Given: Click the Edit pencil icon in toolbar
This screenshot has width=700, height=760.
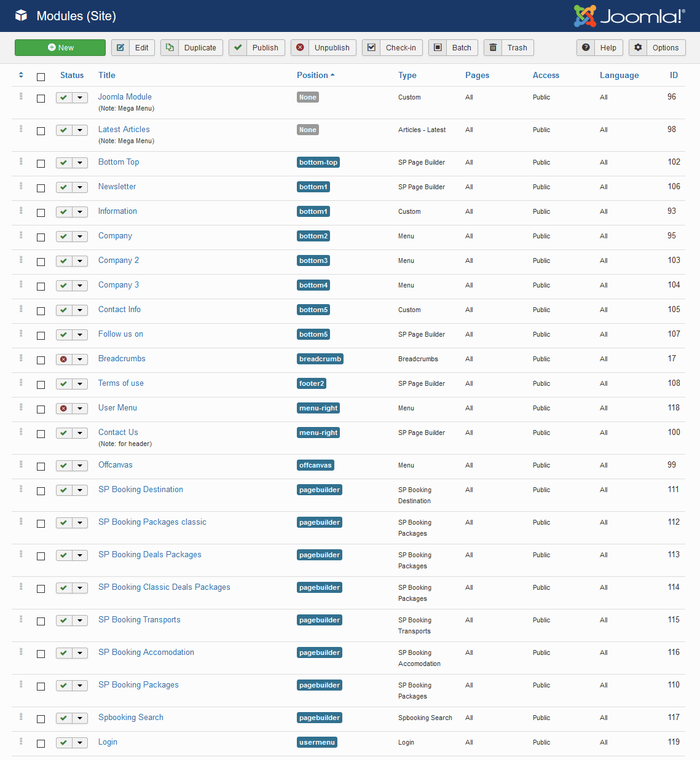Looking at the screenshot, I should [120, 48].
